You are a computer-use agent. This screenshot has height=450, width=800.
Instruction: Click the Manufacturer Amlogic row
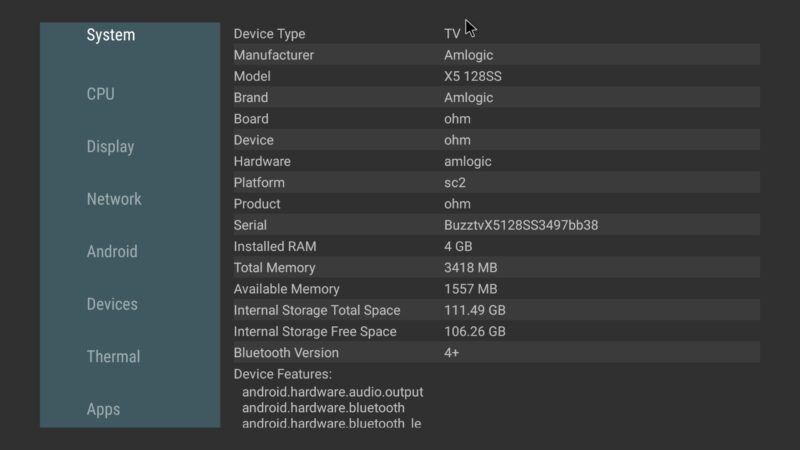coord(495,55)
